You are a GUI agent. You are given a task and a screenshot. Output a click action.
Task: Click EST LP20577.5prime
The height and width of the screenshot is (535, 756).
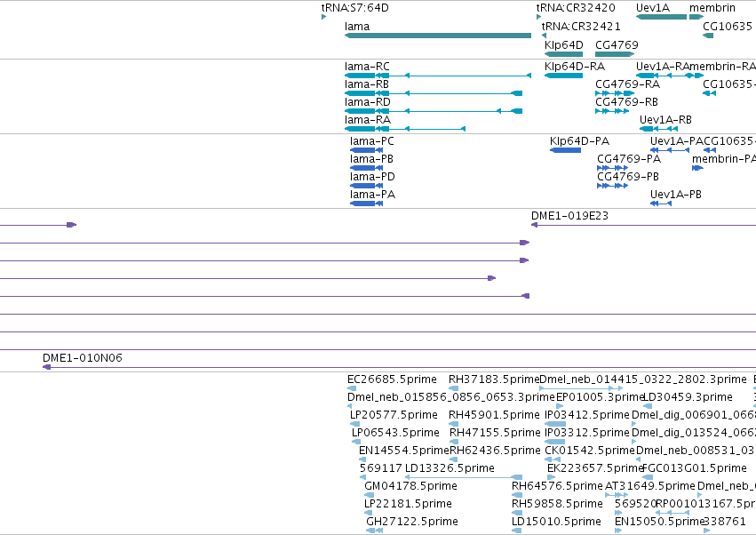click(x=354, y=424)
